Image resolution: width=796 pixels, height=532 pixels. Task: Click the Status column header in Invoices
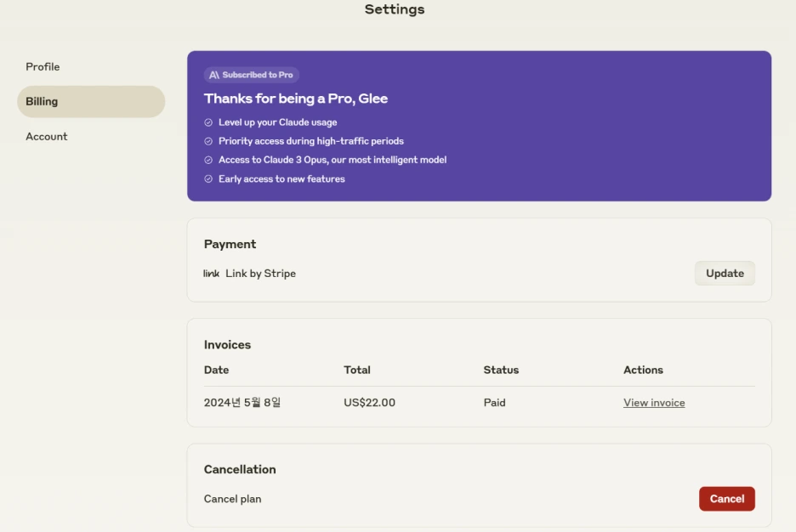[x=501, y=371]
